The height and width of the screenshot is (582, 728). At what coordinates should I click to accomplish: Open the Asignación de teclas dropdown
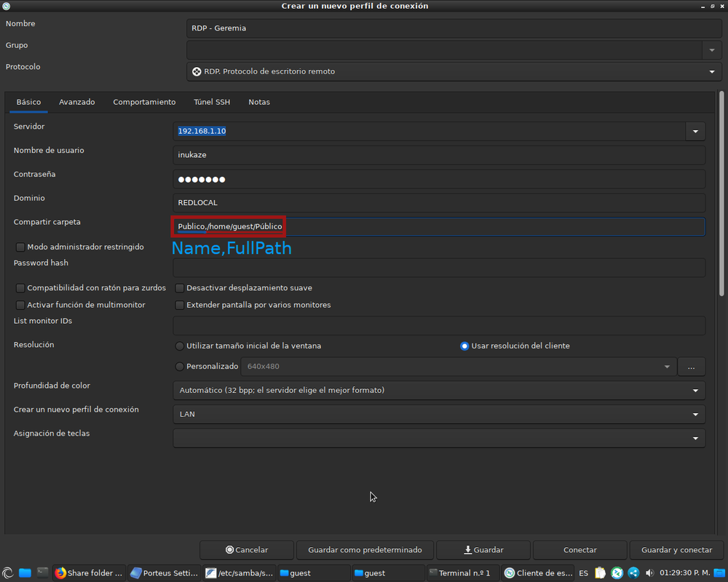point(439,438)
